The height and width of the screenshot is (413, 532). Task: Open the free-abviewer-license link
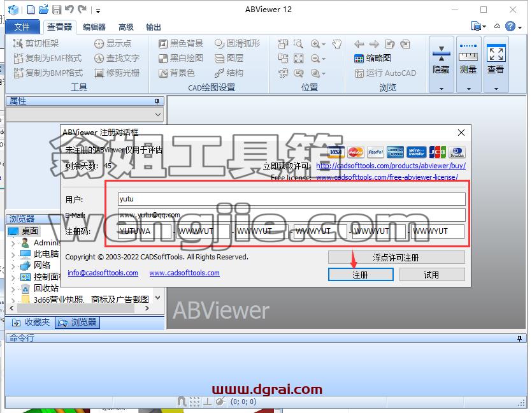coord(387,177)
